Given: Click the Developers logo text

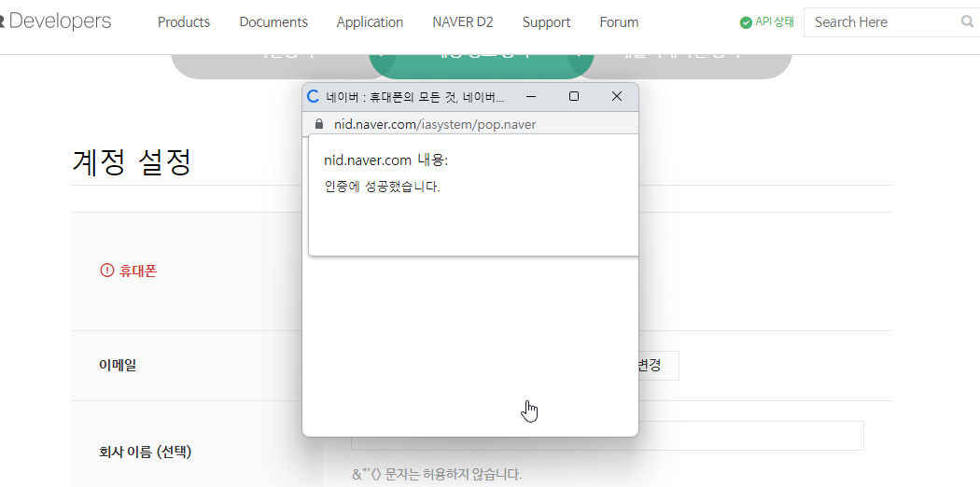Looking at the screenshot, I should pos(60,21).
